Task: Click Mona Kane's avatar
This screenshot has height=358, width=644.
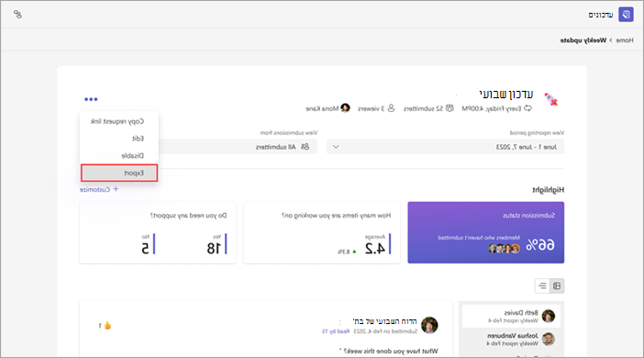Action: point(346,108)
